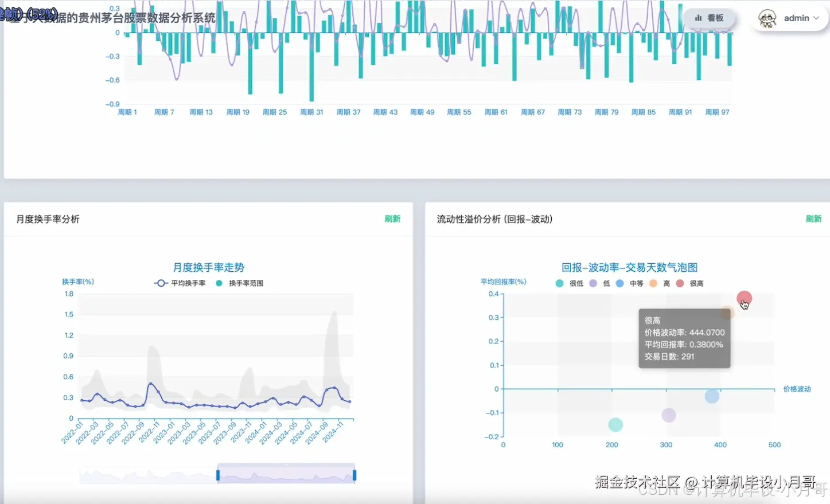Click the 换手率(%) axis name
Screen dimensions: 830x504
click(x=78, y=282)
